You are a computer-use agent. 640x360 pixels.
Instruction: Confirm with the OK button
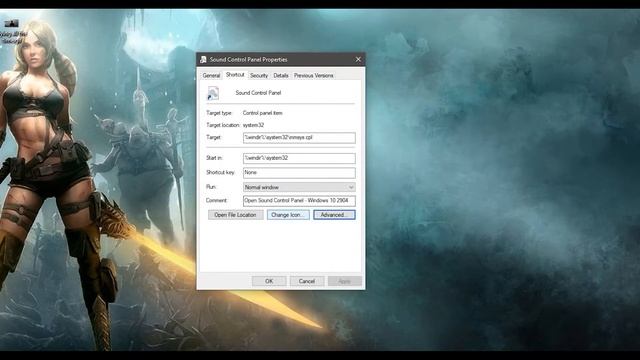pos(269,281)
